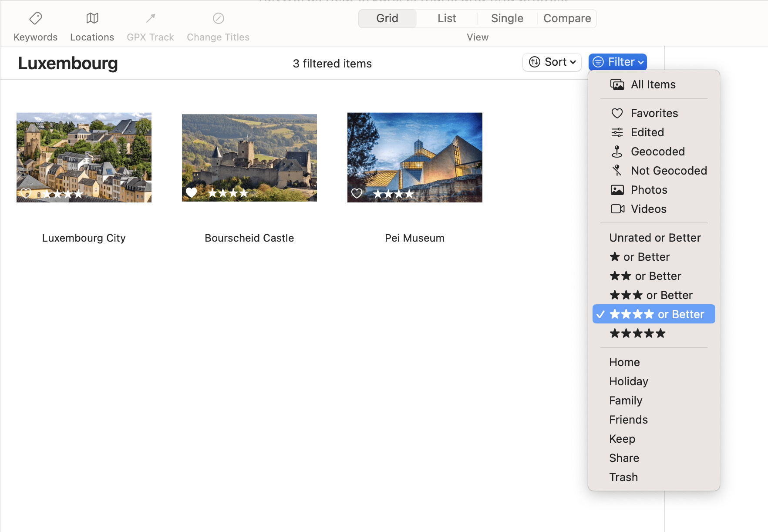
Task: Select five stars only filter
Action: 653,333
